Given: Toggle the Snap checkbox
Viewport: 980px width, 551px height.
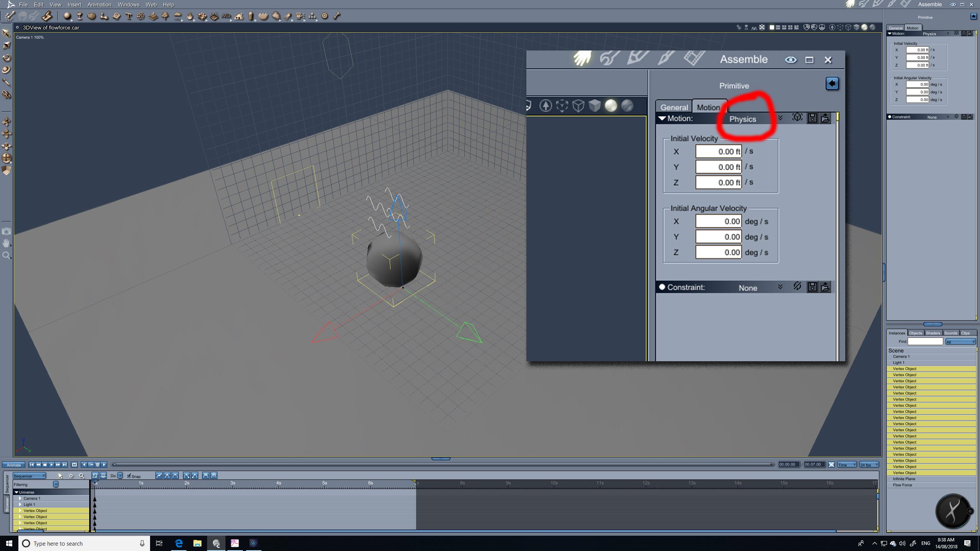Looking at the screenshot, I should tap(129, 476).
